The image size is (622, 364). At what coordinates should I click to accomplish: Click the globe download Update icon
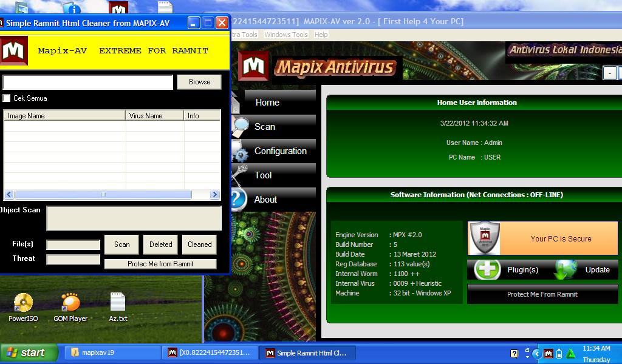(566, 270)
